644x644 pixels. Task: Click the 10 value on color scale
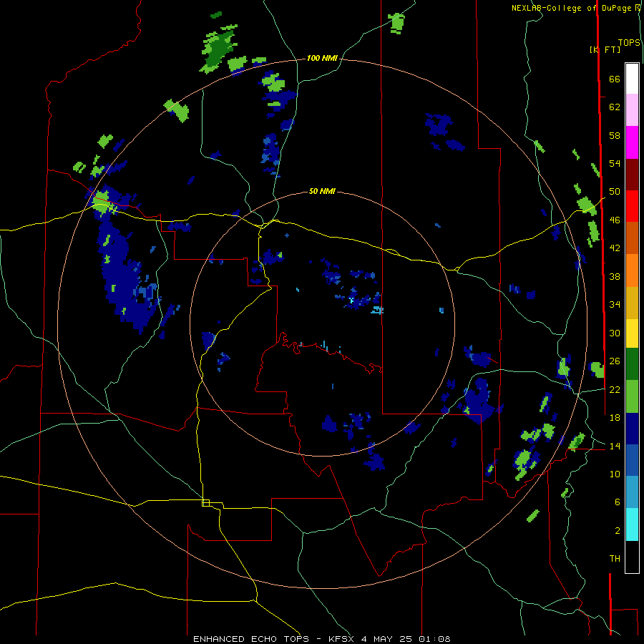(x=615, y=474)
